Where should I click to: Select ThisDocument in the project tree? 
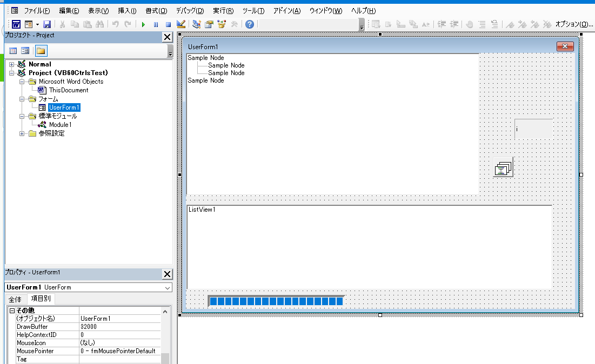tap(69, 90)
